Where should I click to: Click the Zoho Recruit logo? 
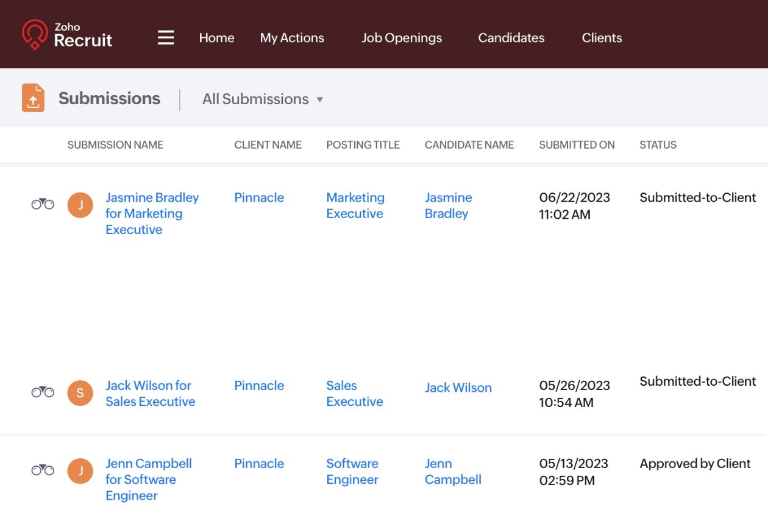tap(67, 35)
